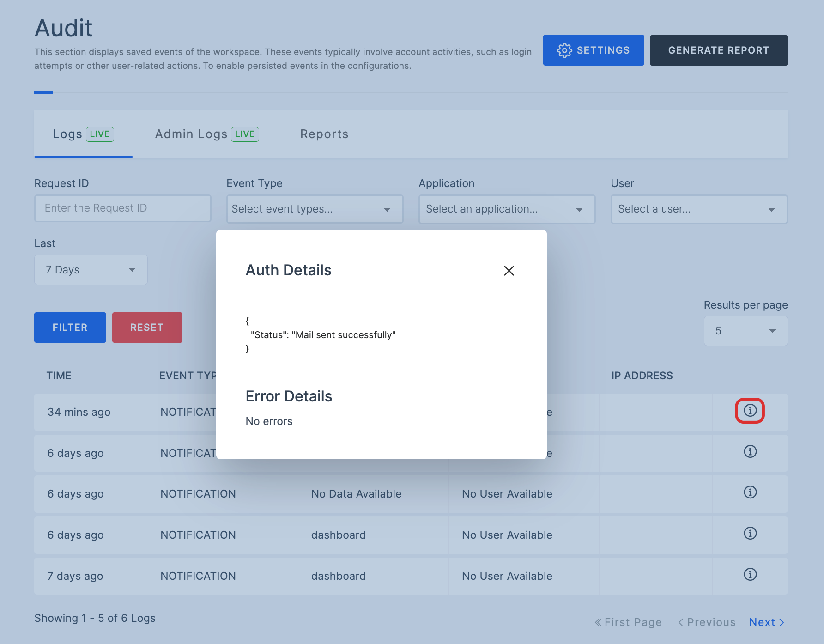
Task: Change the Last 7 Days dropdown
Action: pos(91,270)
